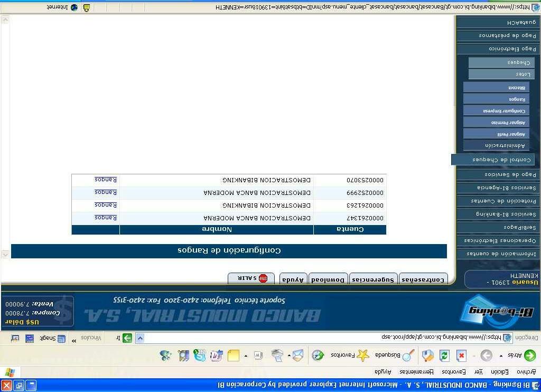Click the green Ir go button
541x392 pixels.
coord(124,338)
